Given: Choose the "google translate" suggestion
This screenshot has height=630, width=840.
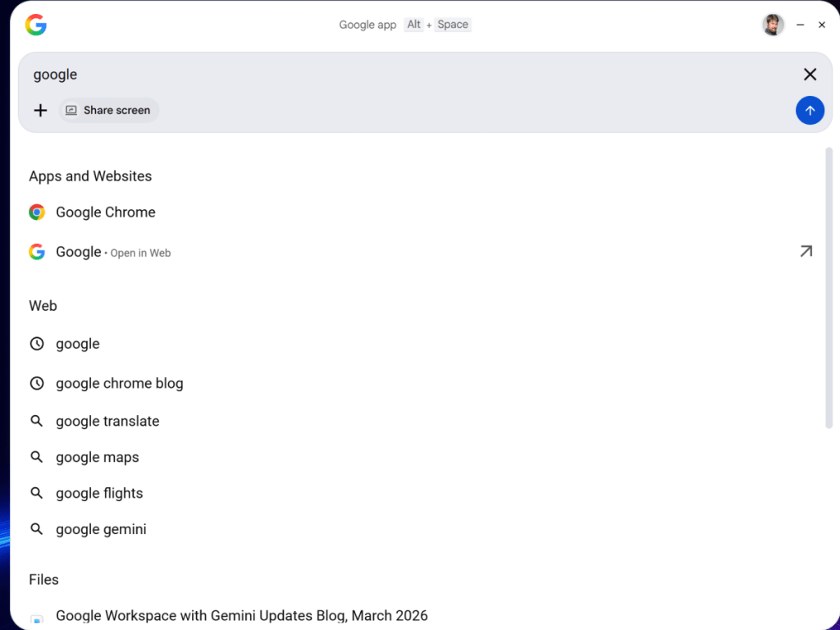Looking at the screenshot, I should click(107, 421).
